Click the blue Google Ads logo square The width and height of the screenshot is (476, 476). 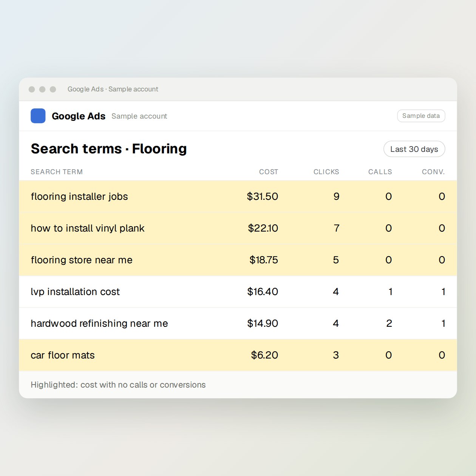38,116
